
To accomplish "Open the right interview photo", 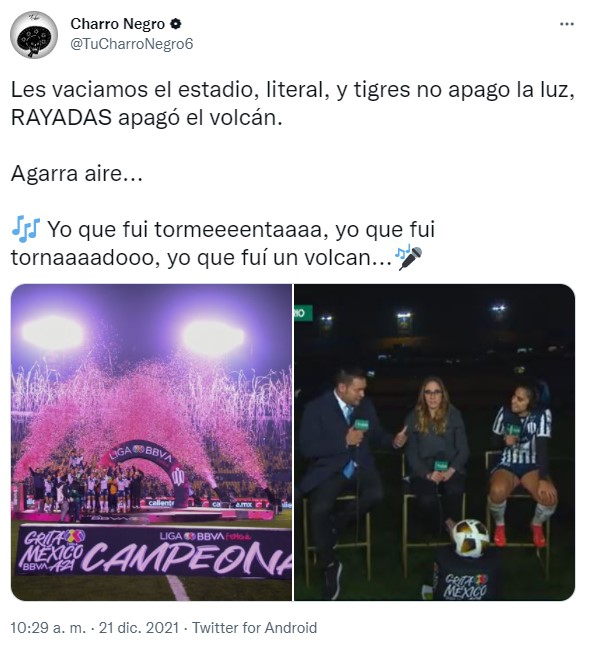I will [434, 442].
